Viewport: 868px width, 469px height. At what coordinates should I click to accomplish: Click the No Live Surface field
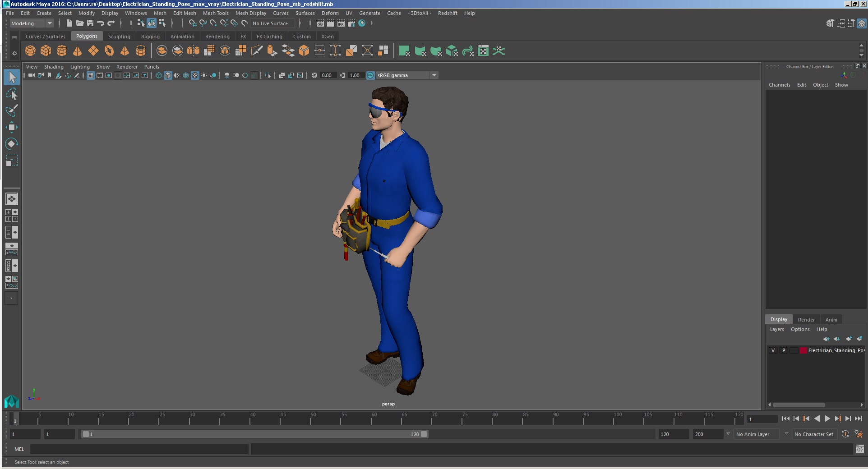point(272,23)
